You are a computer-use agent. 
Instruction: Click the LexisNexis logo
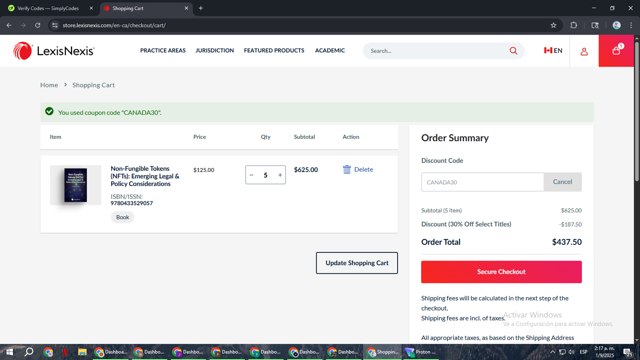click(53, 51)
